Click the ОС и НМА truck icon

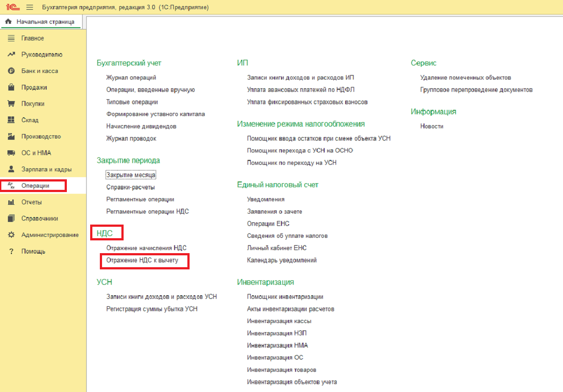tap(11, 153)
